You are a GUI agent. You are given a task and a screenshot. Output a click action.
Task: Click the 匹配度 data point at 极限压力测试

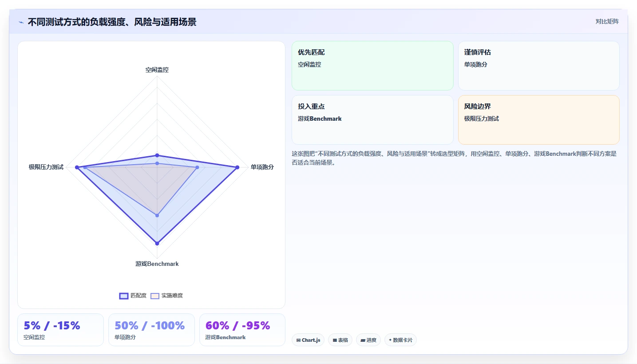pos(77,167)
